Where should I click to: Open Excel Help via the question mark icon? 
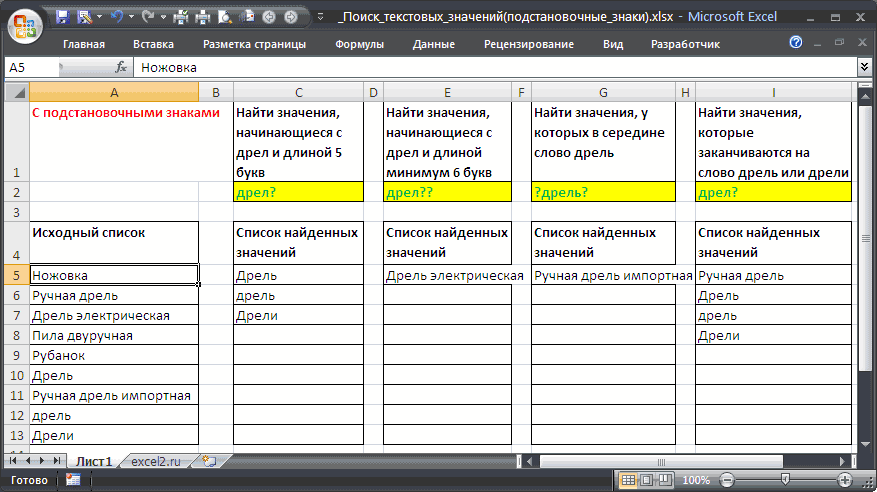click(796, 43)
